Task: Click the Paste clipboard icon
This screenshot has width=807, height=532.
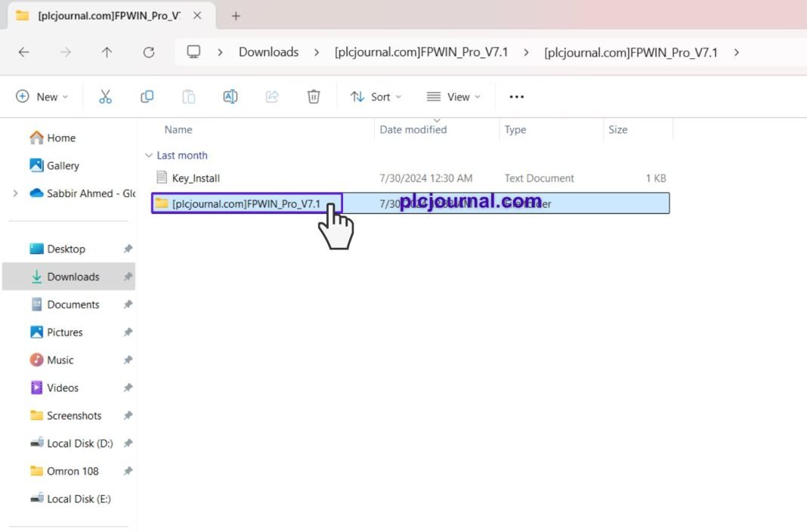Action: coord(188,97)
